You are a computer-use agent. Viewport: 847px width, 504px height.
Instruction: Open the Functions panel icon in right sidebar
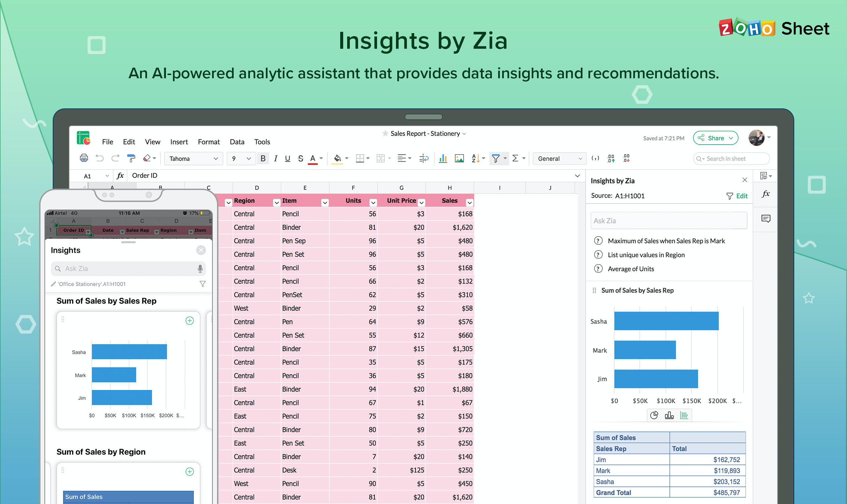click(x=766, y=194)
